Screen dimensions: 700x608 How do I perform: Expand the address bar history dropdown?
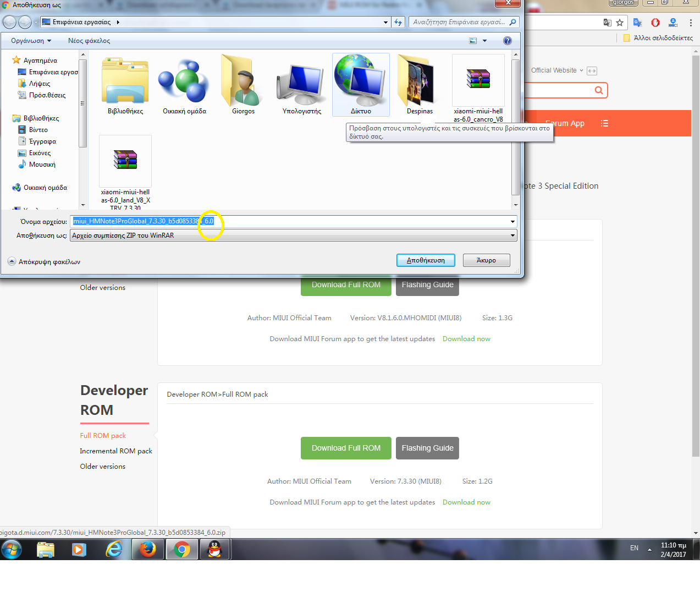[385, 22]
